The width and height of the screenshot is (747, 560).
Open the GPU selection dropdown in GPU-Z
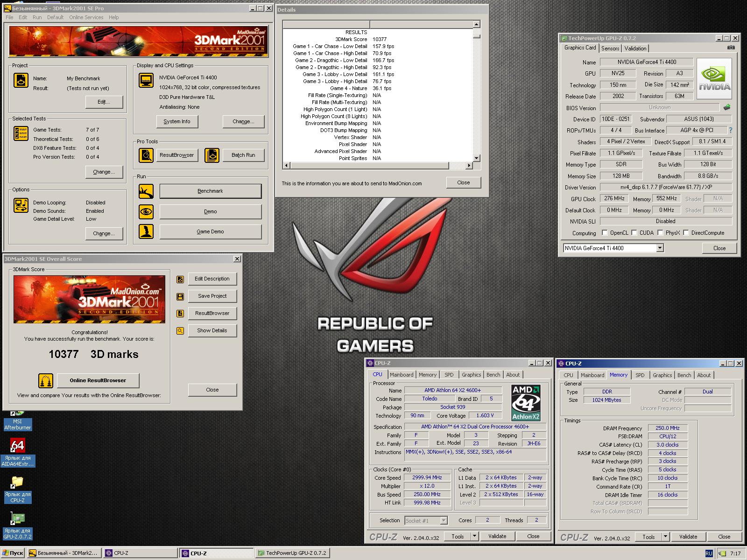tap(660, 248)
